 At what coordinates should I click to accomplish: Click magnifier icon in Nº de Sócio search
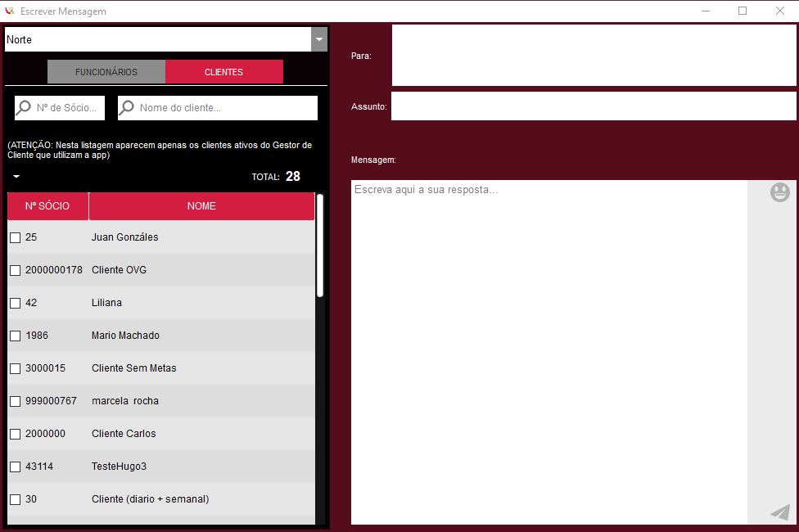coord(24,107)
